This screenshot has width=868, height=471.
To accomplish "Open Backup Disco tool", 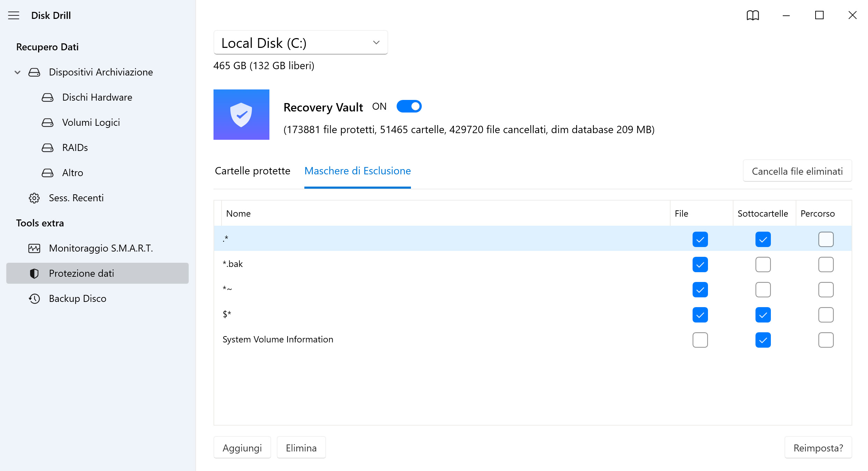I will (x=78, y=299).
